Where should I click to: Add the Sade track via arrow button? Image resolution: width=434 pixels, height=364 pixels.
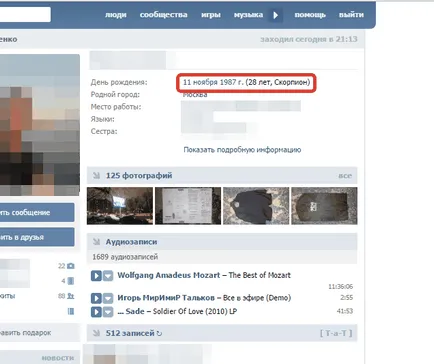tap(108, 312)
